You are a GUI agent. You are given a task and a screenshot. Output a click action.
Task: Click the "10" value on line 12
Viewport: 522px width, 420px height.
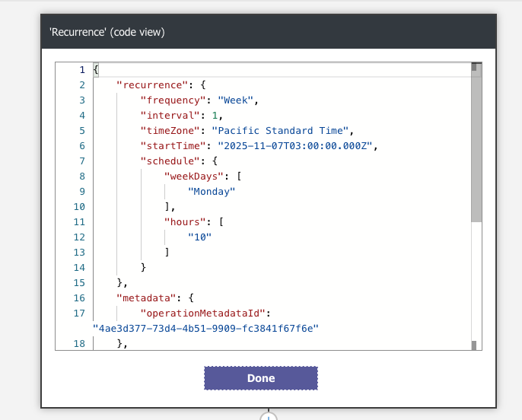pos(199,237)
